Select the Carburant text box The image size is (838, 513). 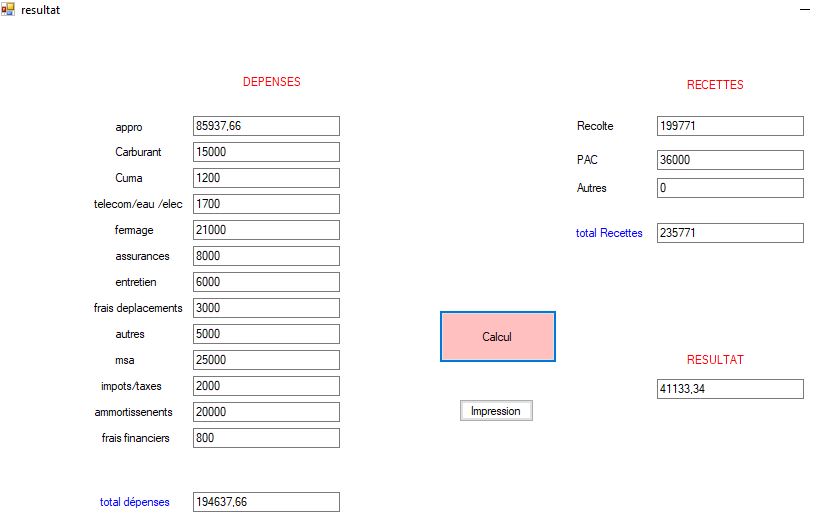[x=266, y=152]
